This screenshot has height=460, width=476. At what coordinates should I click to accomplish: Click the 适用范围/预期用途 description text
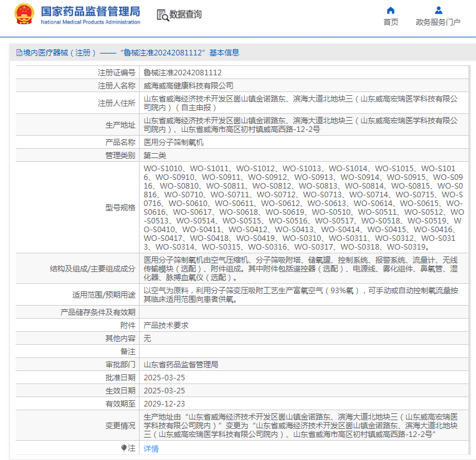tap(300, 295)
